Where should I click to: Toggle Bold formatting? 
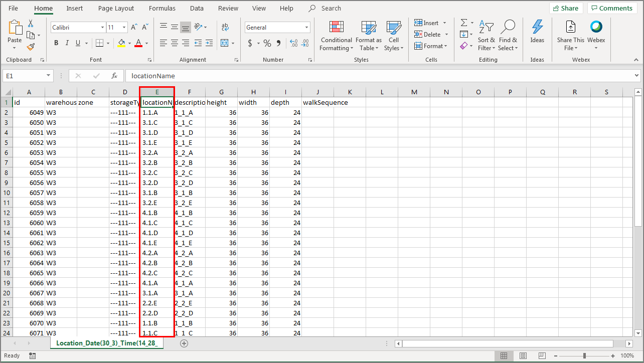[x=56, y=43]
